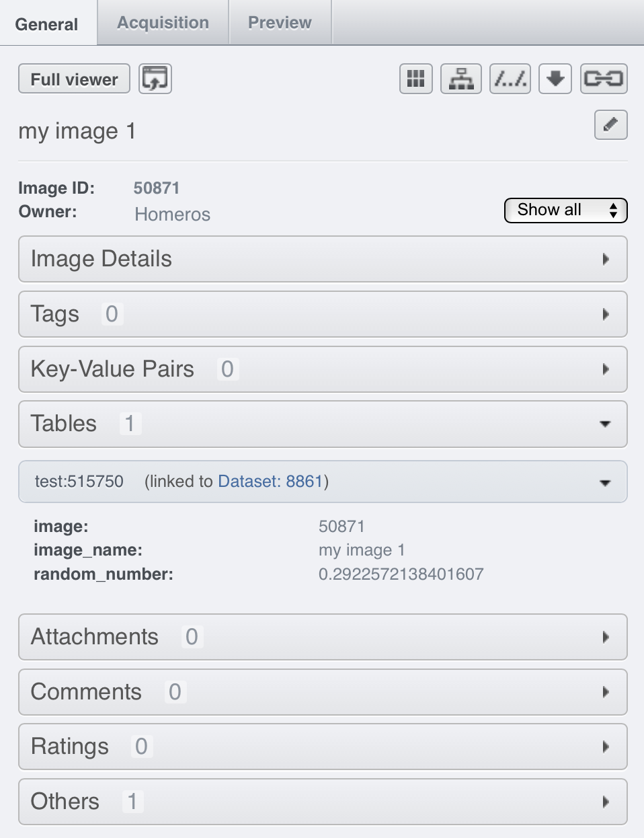Open image in new browser window icon
Image resolution: width=644 pixels, height=838 pixels.
pos(155,79)
